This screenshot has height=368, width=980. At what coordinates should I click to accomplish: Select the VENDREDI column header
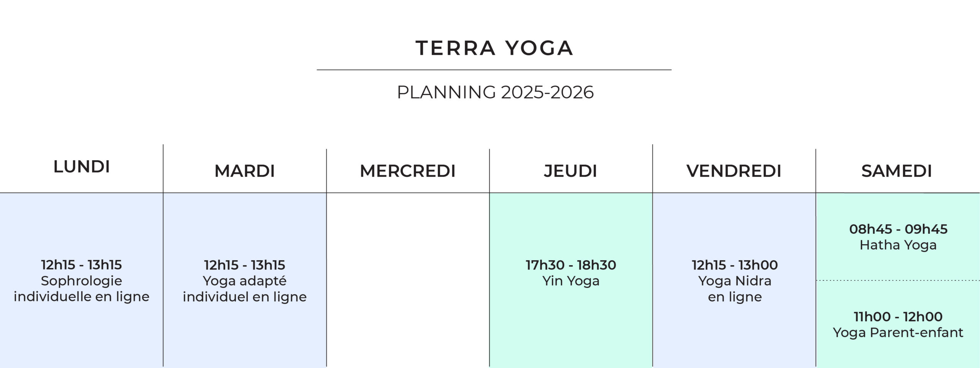734,171
